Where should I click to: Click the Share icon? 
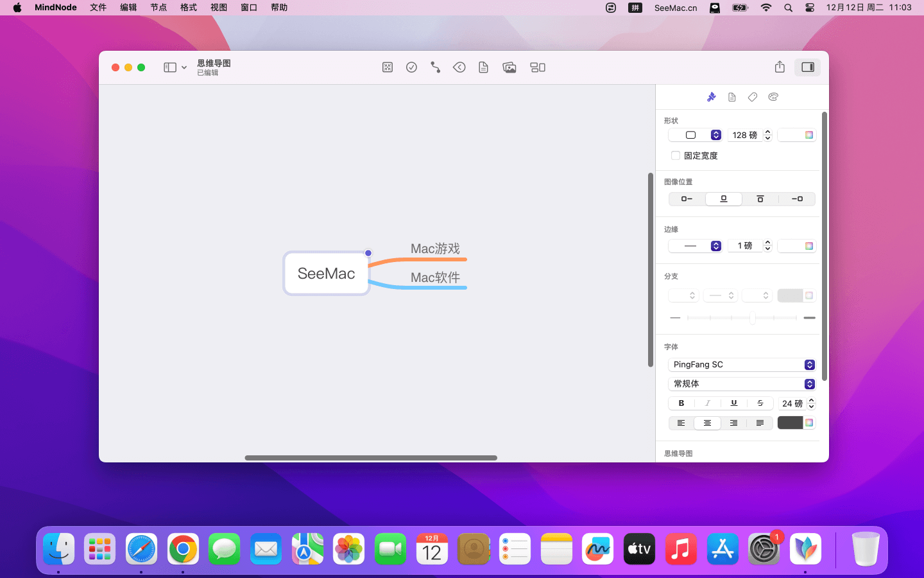point(780,67)
